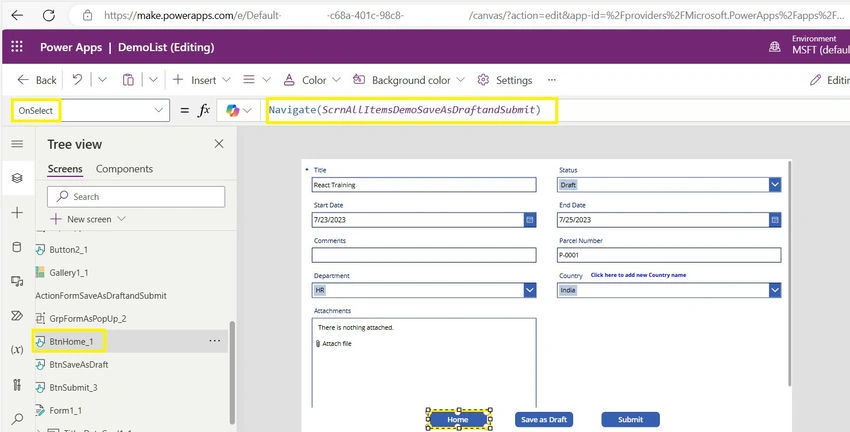Viewport: 850px width, 432px height.
Task: Select ActionFormSaveAsDraftandSubmit in the tree
Action: click(x=101, y=295)
